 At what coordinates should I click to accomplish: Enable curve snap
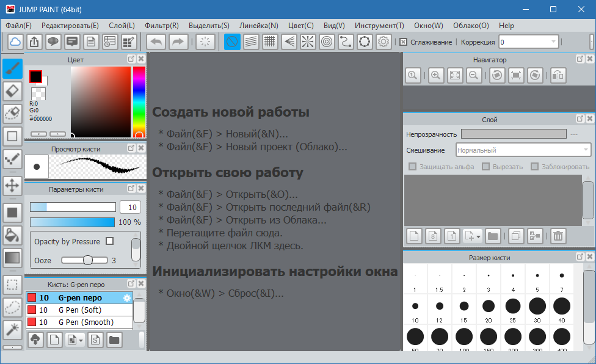coord(346,42)
